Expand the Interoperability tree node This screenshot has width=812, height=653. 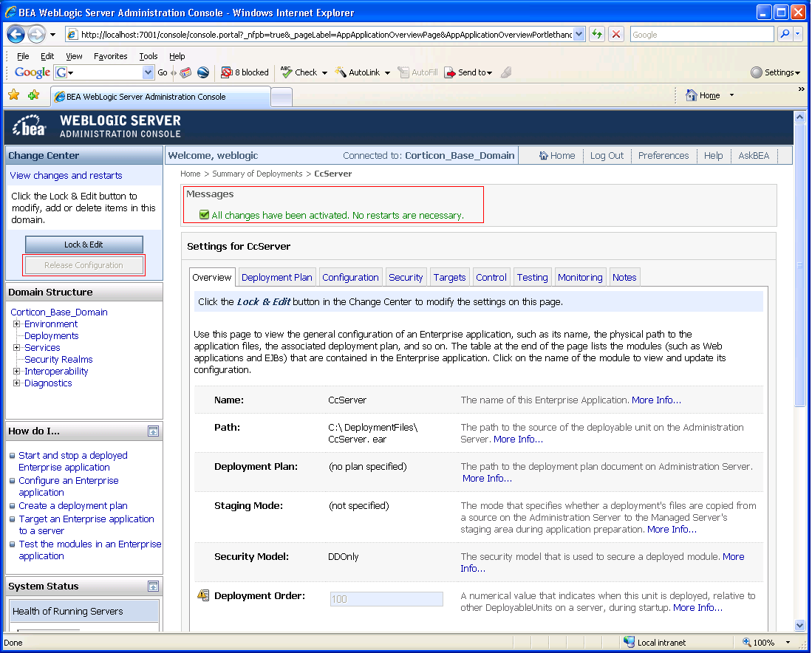(16, 372)
